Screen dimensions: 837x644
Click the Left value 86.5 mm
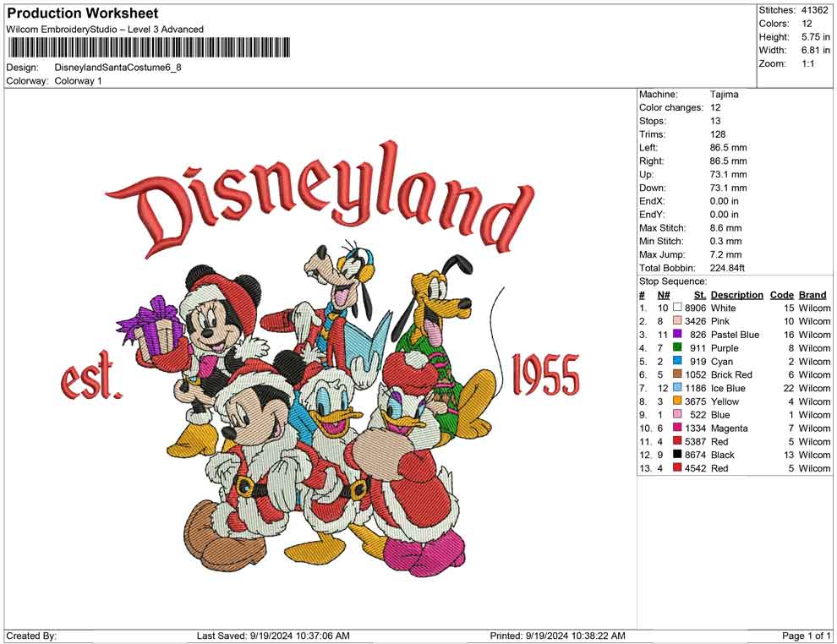(x=728, y=148)
